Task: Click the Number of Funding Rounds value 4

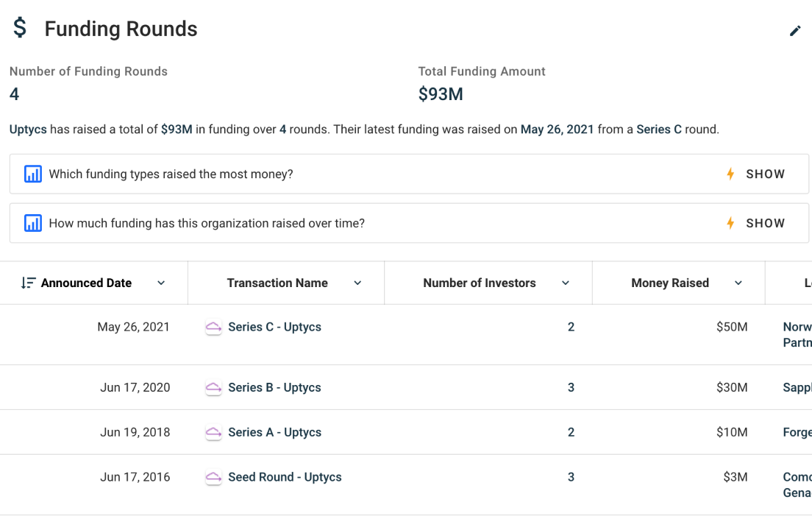Action: click(x=15, y=94)
